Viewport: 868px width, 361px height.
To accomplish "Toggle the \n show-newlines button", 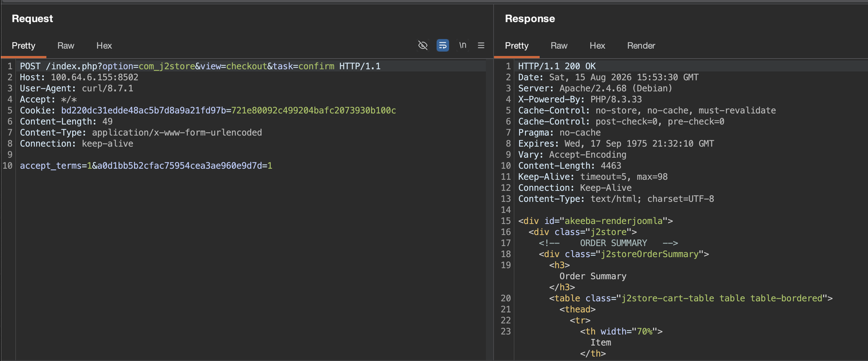I will click(463, 45).
